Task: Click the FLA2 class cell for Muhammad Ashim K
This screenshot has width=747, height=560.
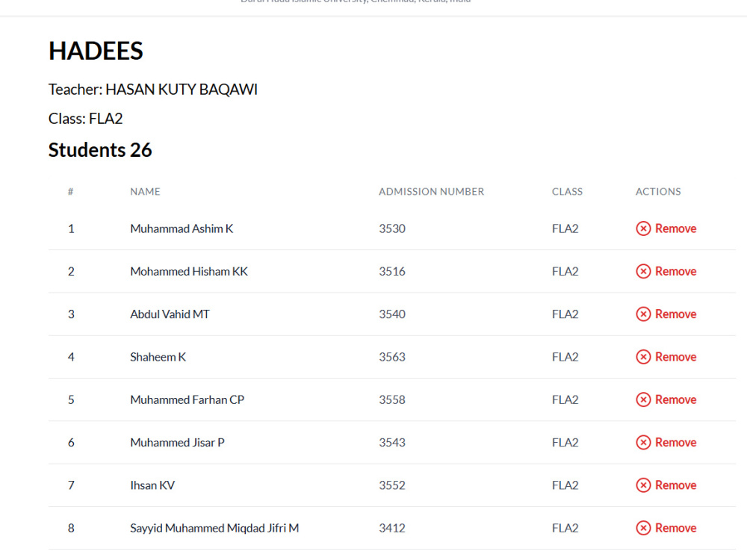Action: click(565, 228)
